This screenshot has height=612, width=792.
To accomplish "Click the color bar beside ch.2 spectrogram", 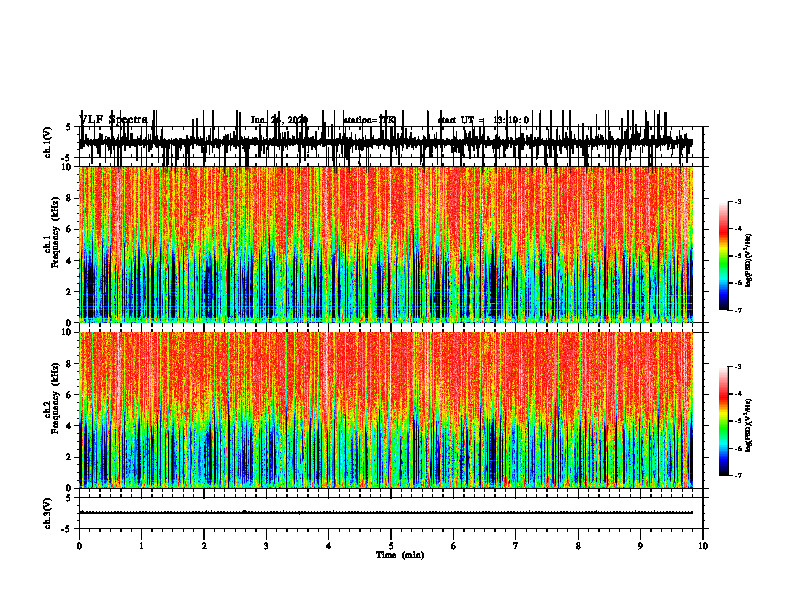I will click(x=723, y=421).
